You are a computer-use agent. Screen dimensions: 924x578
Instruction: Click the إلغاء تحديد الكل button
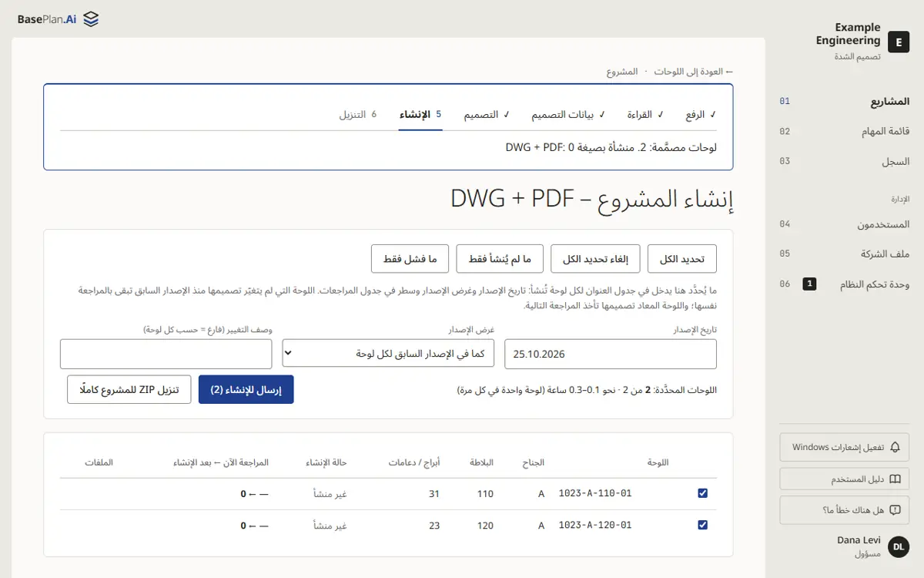595,259
